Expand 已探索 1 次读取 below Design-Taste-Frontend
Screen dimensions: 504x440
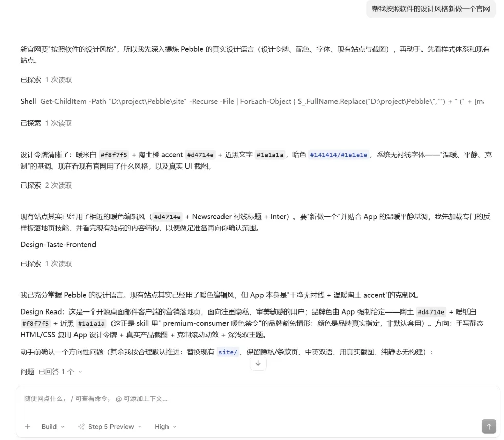click(46, 263)
